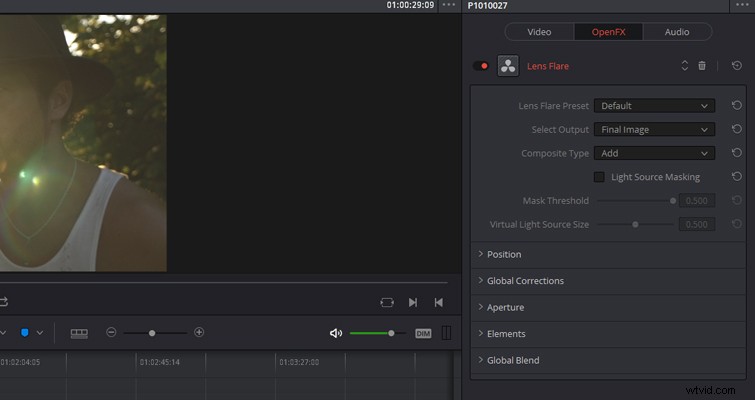Switch to the Video inspector tab
This screenshot has width=755, height=400.
[539, 32]
